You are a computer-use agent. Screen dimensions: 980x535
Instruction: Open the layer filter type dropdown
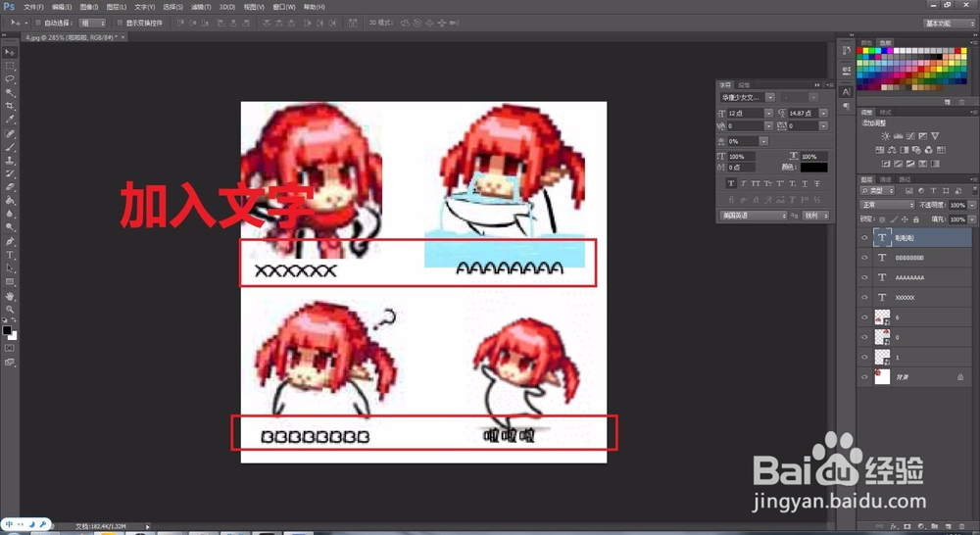[877, 191]
